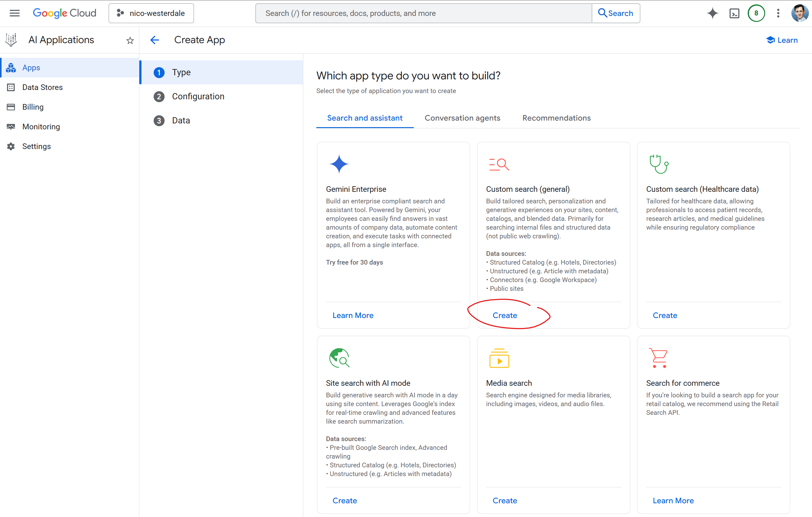Screen dimensions: 812x517
Task: Go back using the Create App arrow
Action: [154, 40]
